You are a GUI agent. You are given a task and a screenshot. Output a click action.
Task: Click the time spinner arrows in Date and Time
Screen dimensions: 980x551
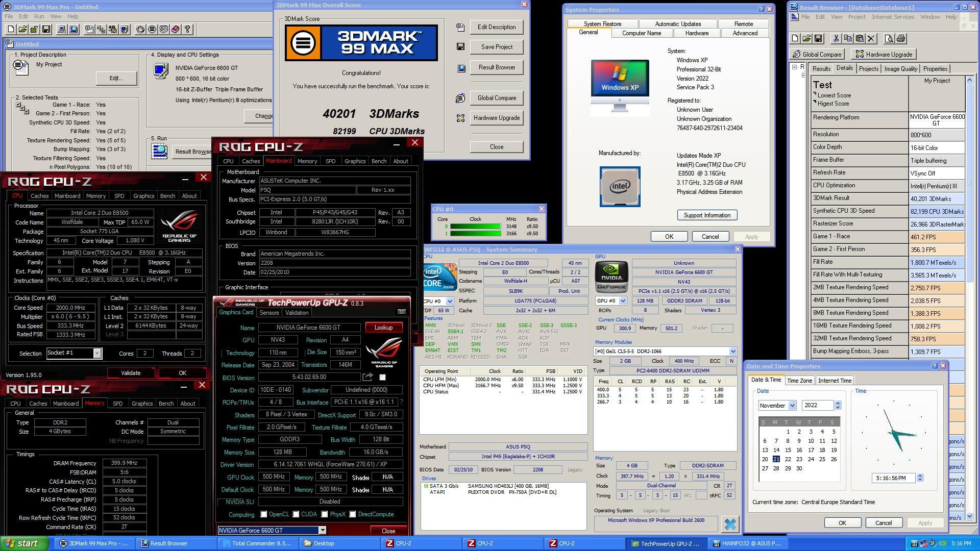pos(920,478)
